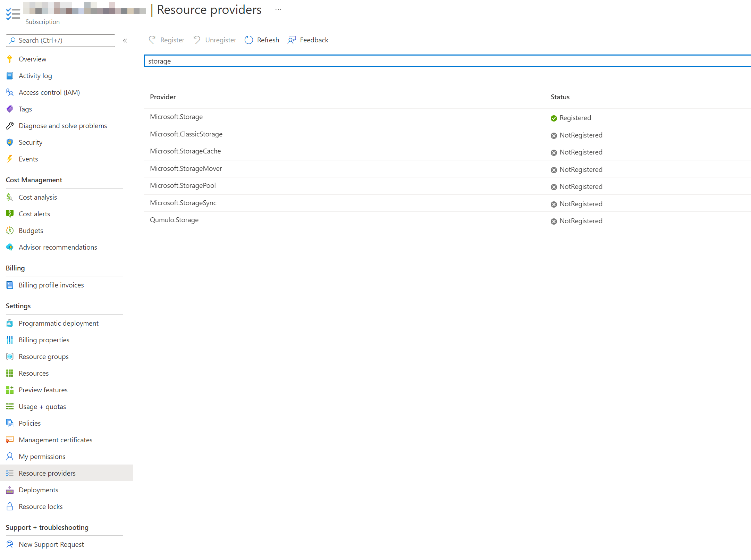
Task: Focus the Search (Ctrl+/) sidebar box
Action: pos(60,41)
